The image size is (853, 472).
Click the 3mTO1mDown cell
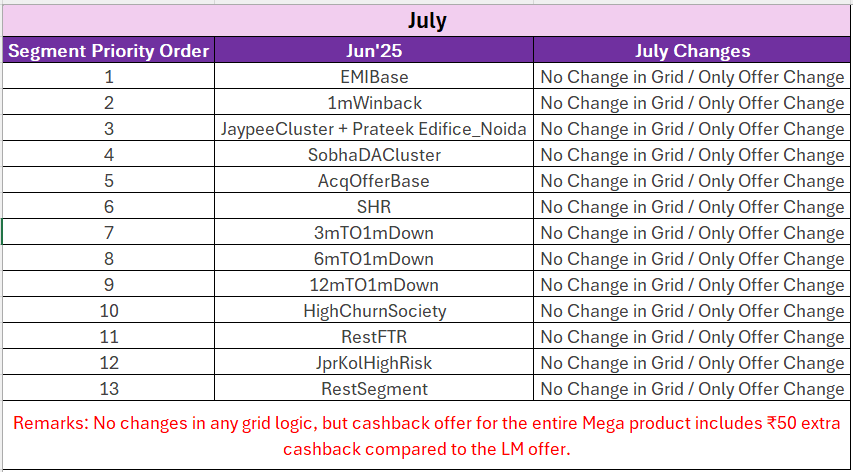tap(374, 233)
